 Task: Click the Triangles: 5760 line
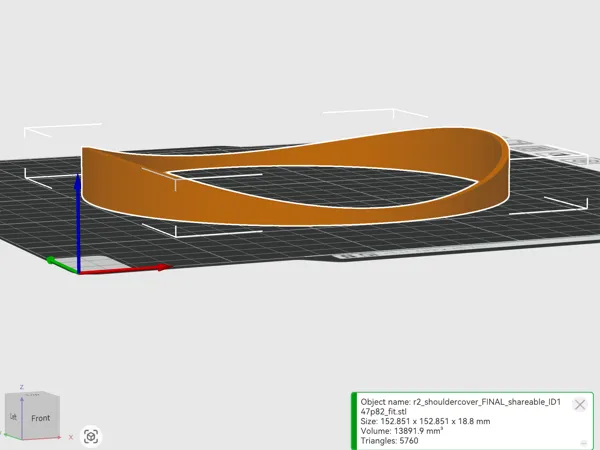pyautogui.click(x=389, y=441)
